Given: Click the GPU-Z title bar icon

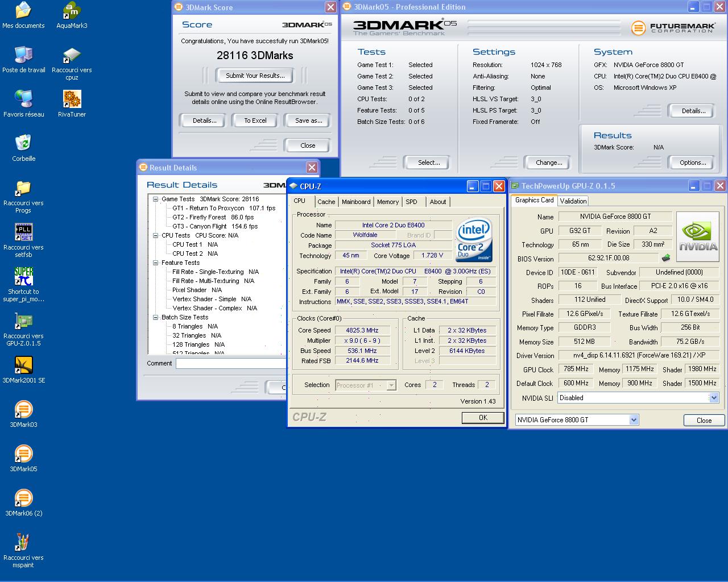Looking at the screenshot, I should point(515,186).
